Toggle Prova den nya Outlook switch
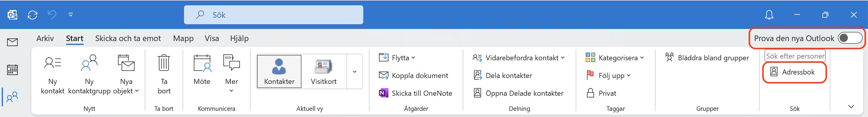This screenshot has width=868, height=117. 850,38
